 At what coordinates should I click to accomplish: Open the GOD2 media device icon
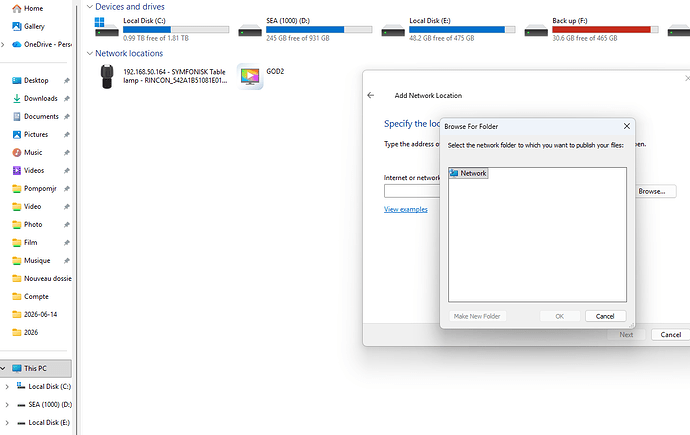click(250, 77)
